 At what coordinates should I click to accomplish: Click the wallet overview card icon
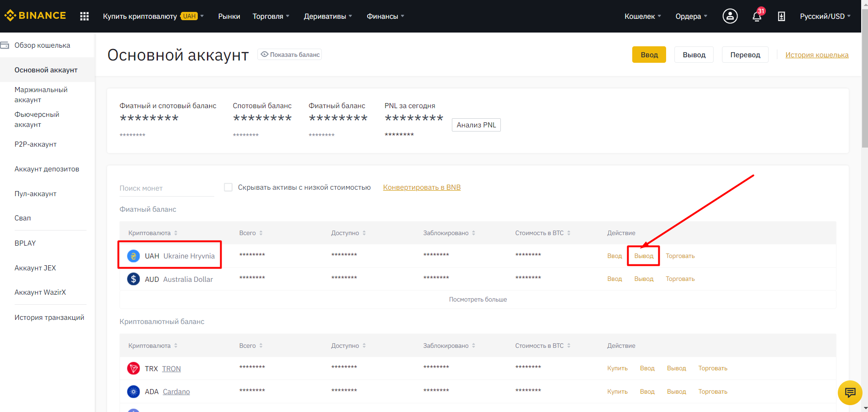[x=5, y=45]
